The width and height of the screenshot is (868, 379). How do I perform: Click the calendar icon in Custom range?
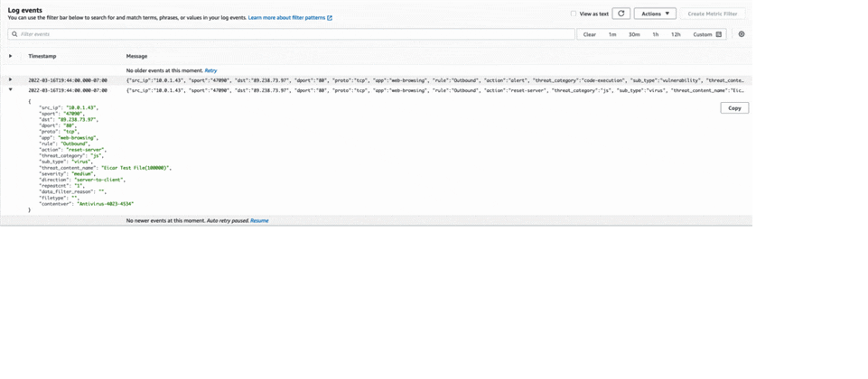719,34
